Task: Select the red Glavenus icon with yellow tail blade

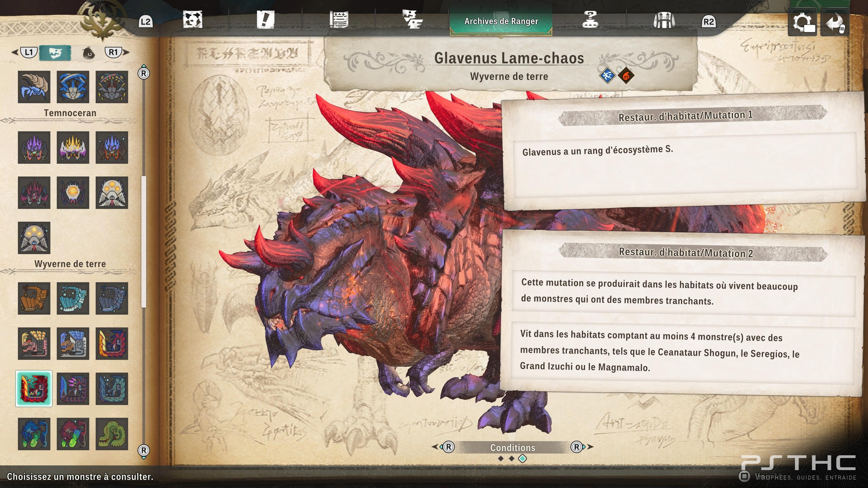Action: (x=112, y=343)
